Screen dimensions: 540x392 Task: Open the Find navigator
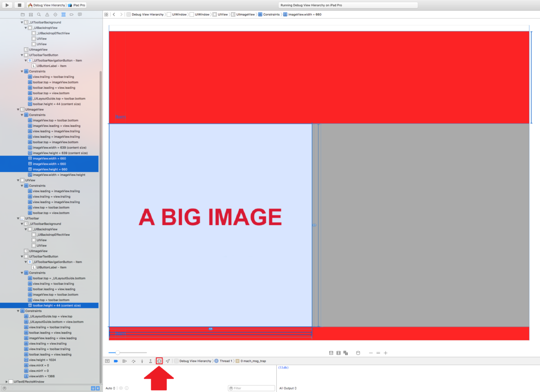[x=39, y=14]
